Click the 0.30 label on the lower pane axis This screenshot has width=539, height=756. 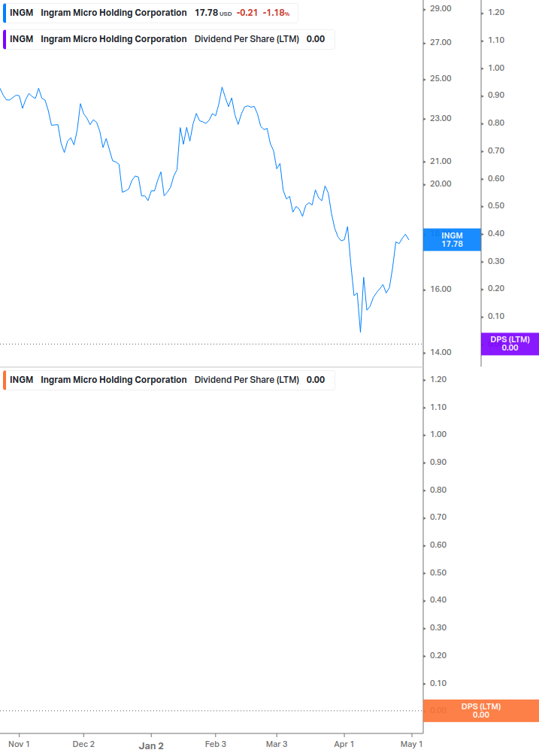coord(438,628)
